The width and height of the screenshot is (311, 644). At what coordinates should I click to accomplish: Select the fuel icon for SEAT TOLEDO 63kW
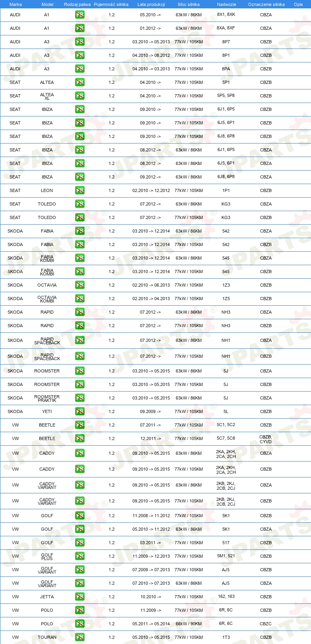click(80, 204)
